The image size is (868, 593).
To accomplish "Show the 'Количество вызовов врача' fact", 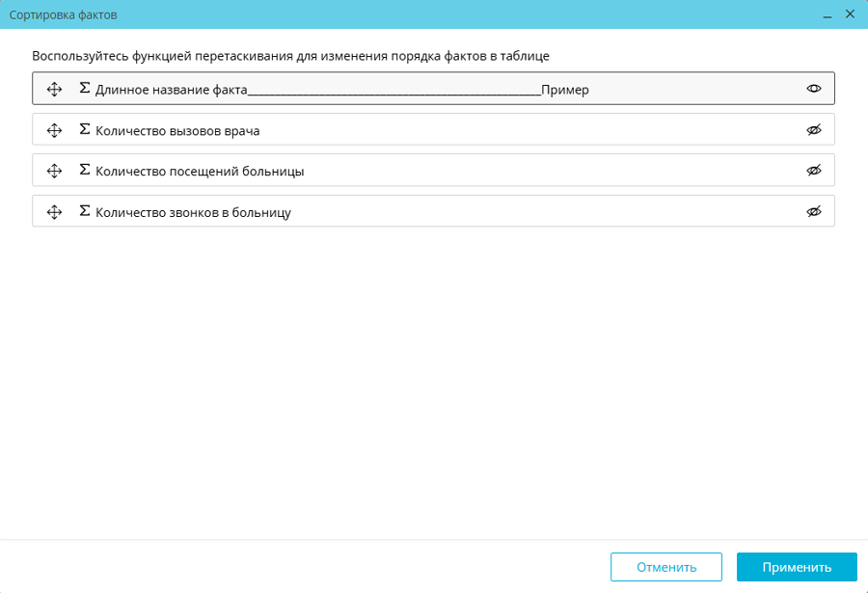I will [814, 130].
